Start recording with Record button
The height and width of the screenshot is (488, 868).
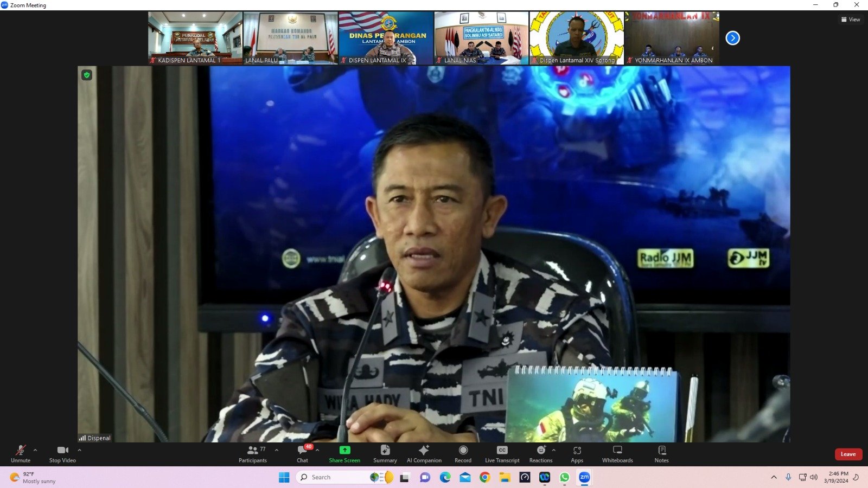pyautogui.click(x=463, y=454)
